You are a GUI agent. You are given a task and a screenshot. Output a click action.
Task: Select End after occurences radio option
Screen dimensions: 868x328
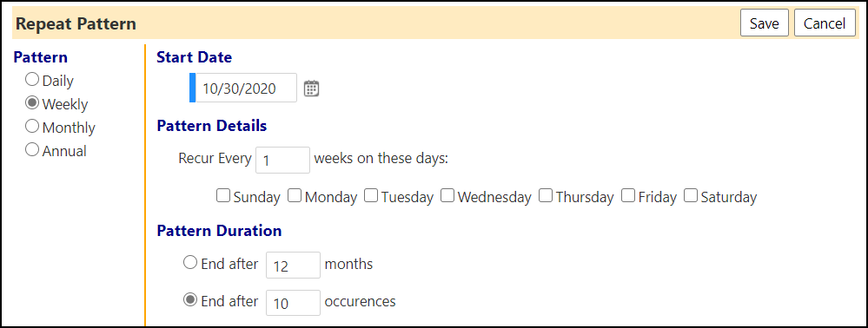pos(190,299)
